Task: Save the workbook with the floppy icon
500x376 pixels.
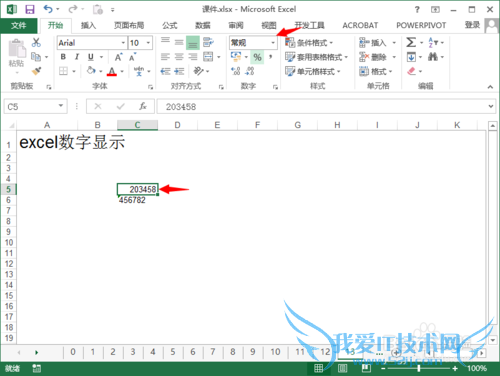Action: pos(30,9)
